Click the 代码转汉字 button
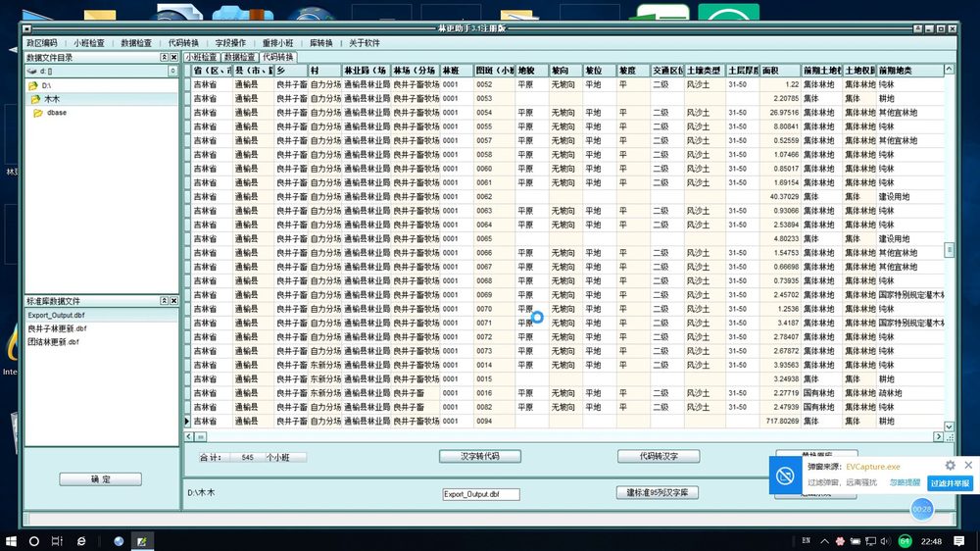This screenshot has height=551, width=980. (x=659, y=456)
